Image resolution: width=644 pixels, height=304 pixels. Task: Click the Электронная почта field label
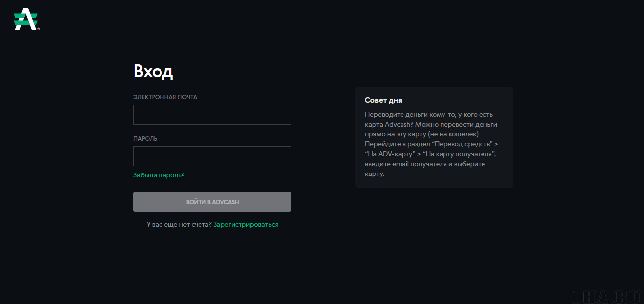(165, 97)
